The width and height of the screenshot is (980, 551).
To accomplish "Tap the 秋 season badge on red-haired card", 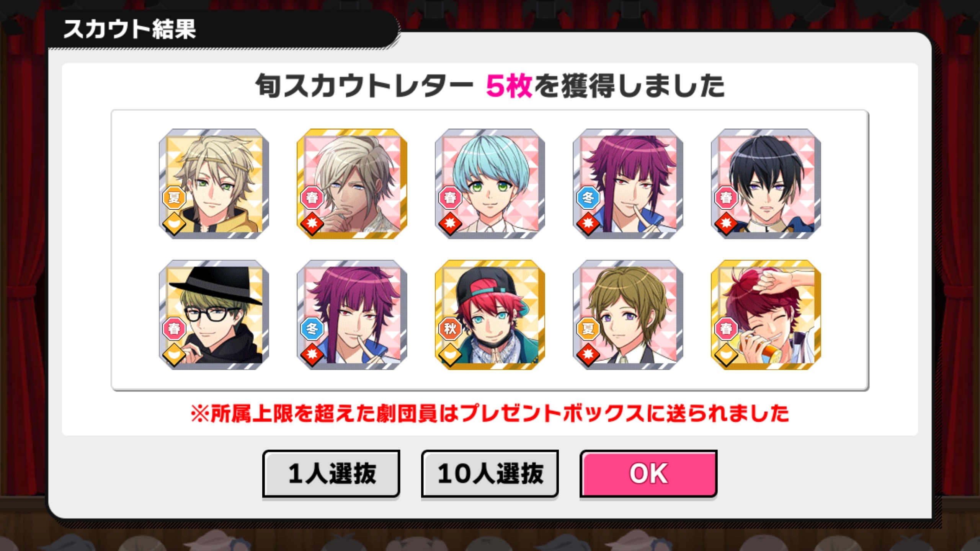I will click(x=450, y=329).
